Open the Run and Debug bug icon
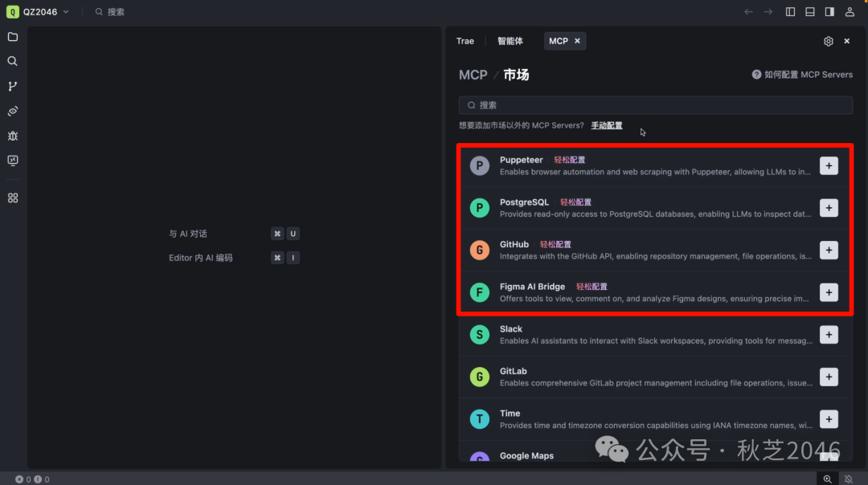Image resolution: width=868 pixels, height=485 pixels. pos(13,136)
